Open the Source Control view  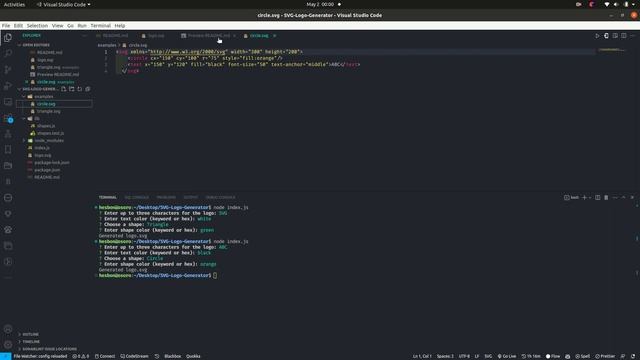click(x=8, y=69)
